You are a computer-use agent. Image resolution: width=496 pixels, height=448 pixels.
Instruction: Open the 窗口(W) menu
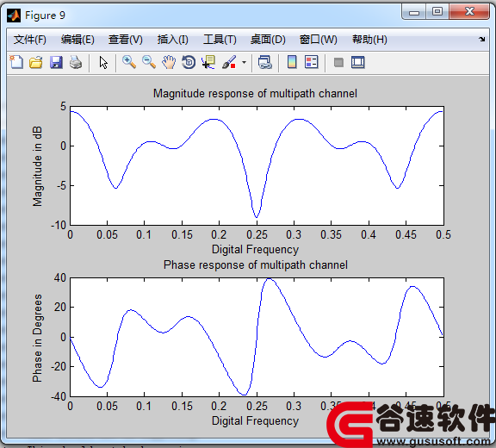tap(319, 40)
